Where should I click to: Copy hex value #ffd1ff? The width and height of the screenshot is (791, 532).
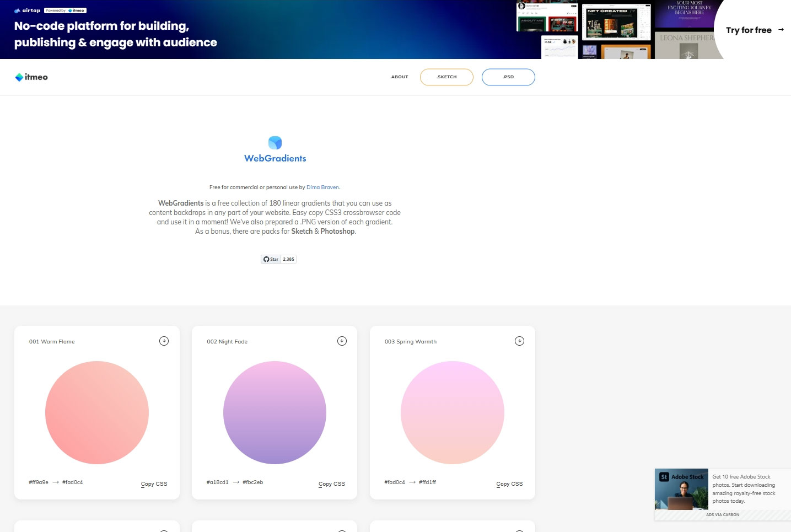point(427,482)
